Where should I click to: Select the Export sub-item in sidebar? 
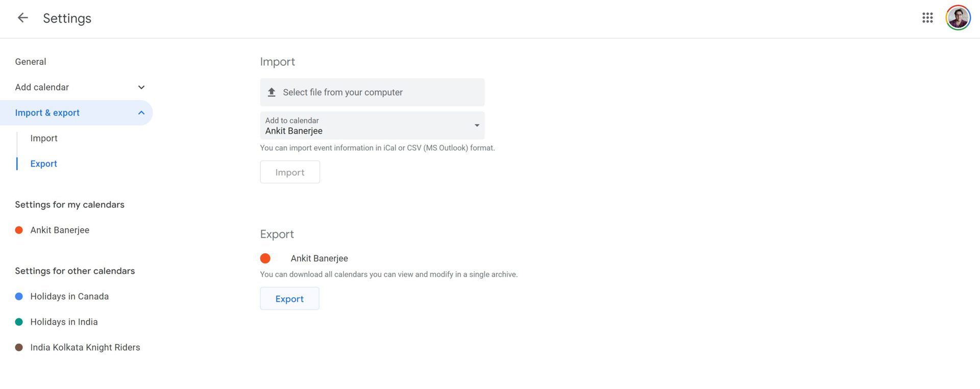pyautogui.click(x=44, y=164)
